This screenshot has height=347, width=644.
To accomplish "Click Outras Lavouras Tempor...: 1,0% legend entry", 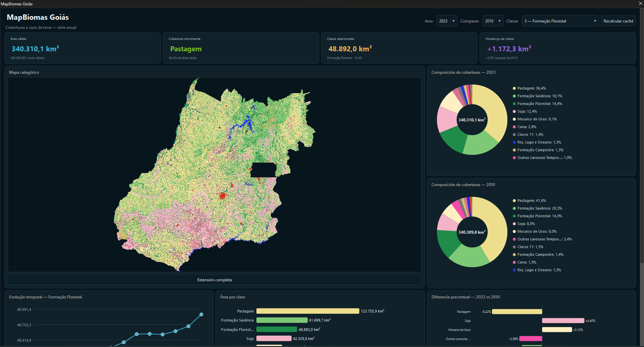I will click(542, 158).
